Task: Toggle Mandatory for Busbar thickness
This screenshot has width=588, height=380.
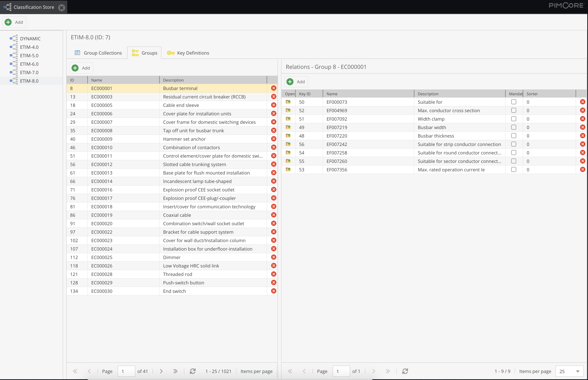Action: pos(514,135)
